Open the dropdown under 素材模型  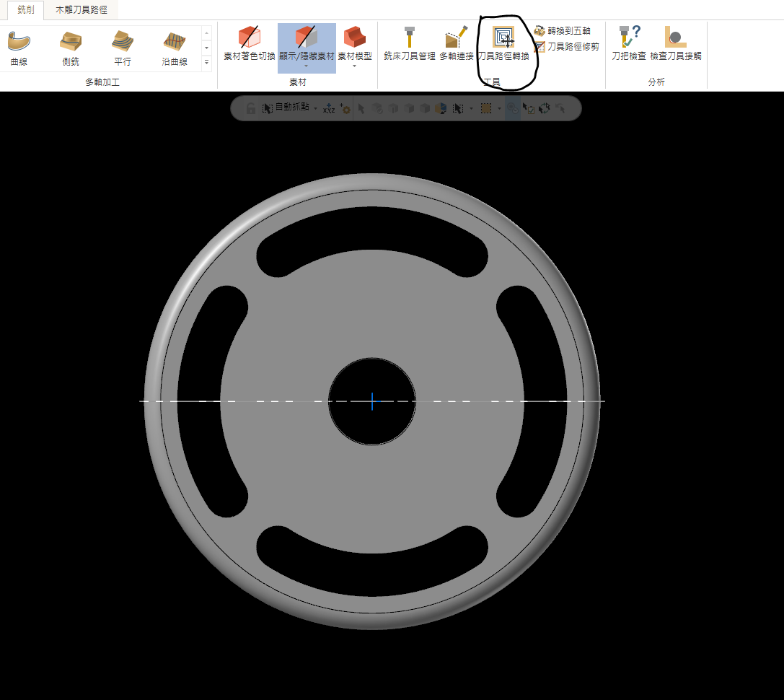355,66
